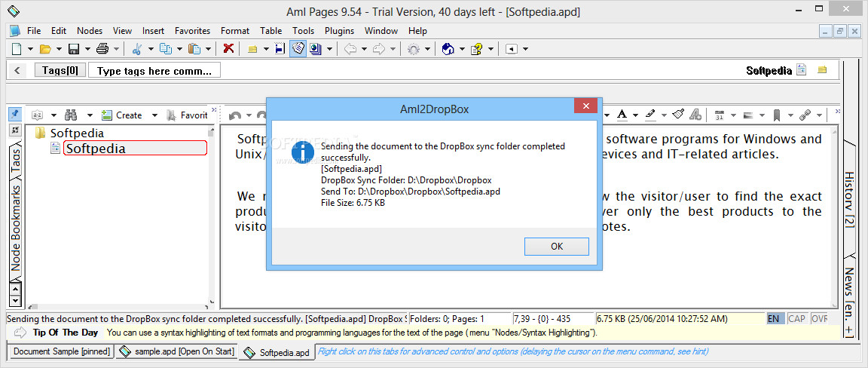Click the Forward navigation arrow icon

[x=379, y=49]
